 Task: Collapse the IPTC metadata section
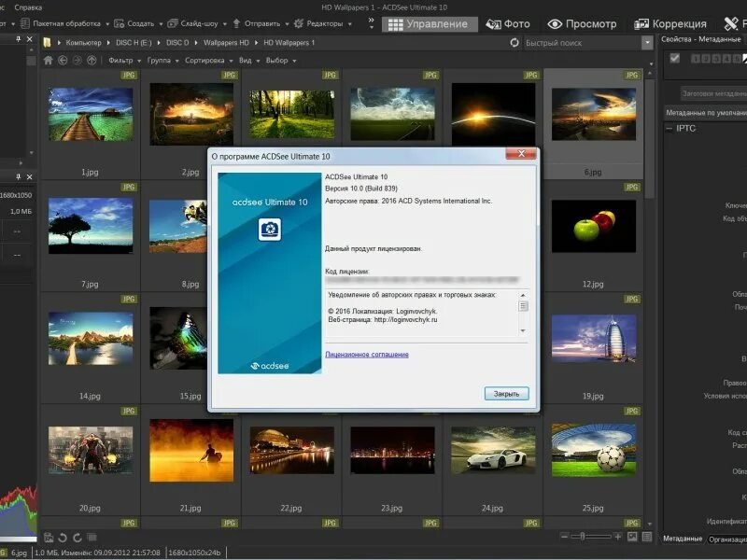pyautogui.click(x=669, y=129)
